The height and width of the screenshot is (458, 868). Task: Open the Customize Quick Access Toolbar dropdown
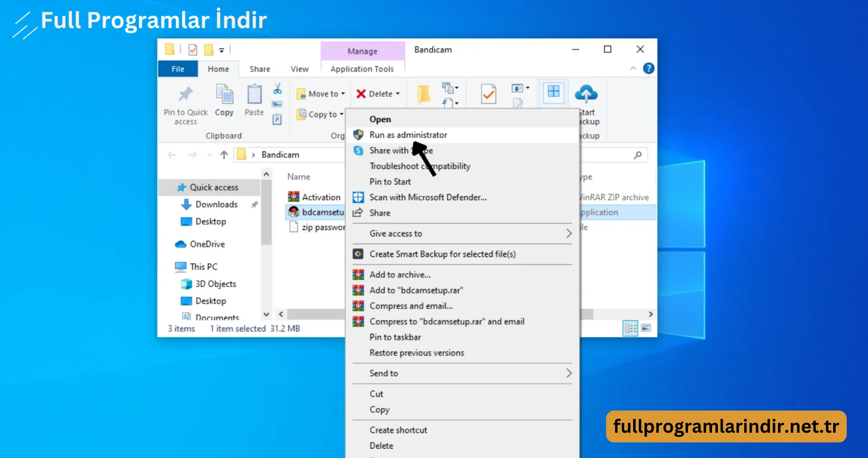[x=222, y=50]
